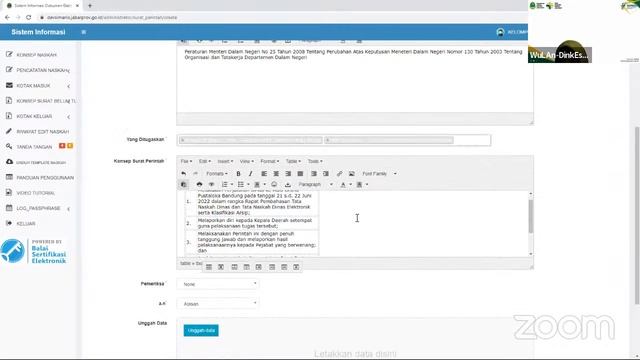Open the editor Insert menu
The image size is (640, 360).
point(225,161)
